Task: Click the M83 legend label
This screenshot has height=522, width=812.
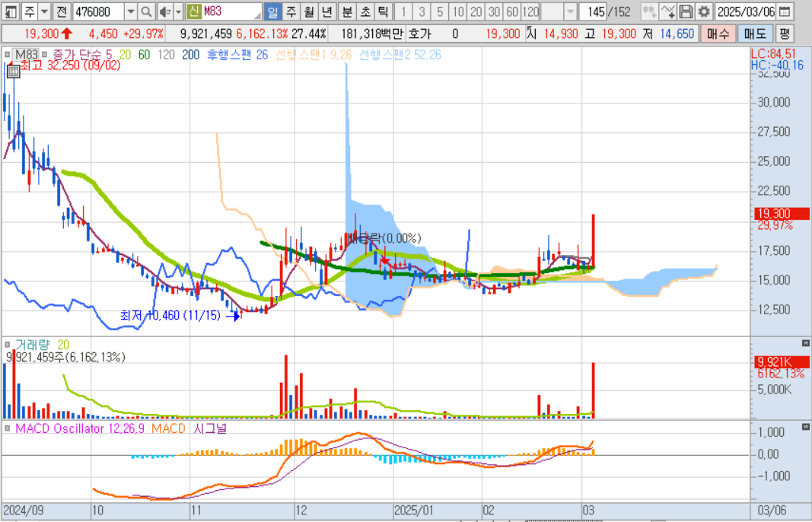Action: pyautogui.click(x=26, y=54)
